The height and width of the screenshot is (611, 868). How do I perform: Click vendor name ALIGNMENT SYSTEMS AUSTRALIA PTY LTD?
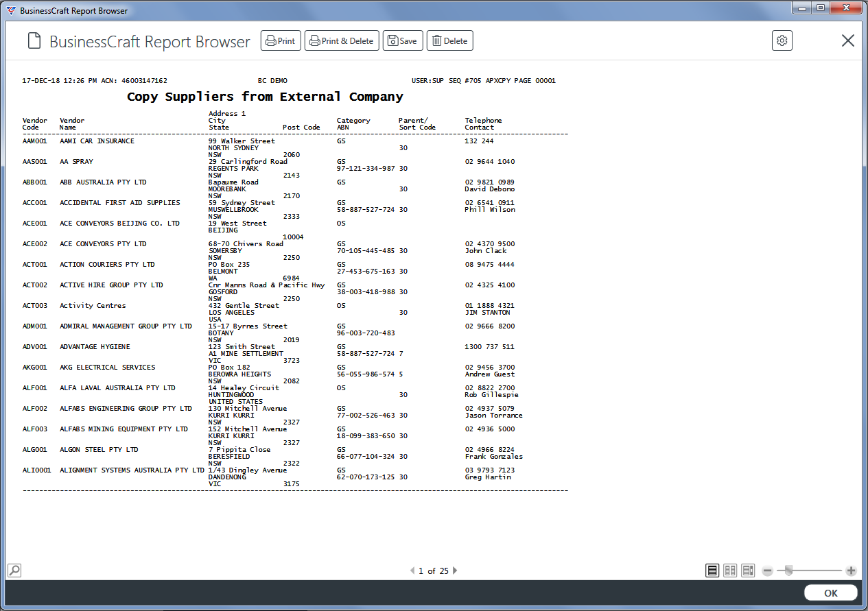point(132,470)
